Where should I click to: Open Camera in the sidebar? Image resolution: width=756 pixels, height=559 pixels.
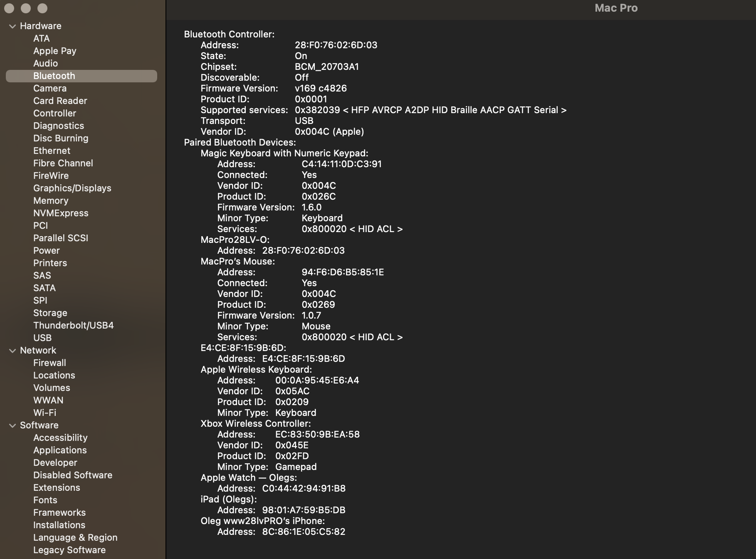50,88
